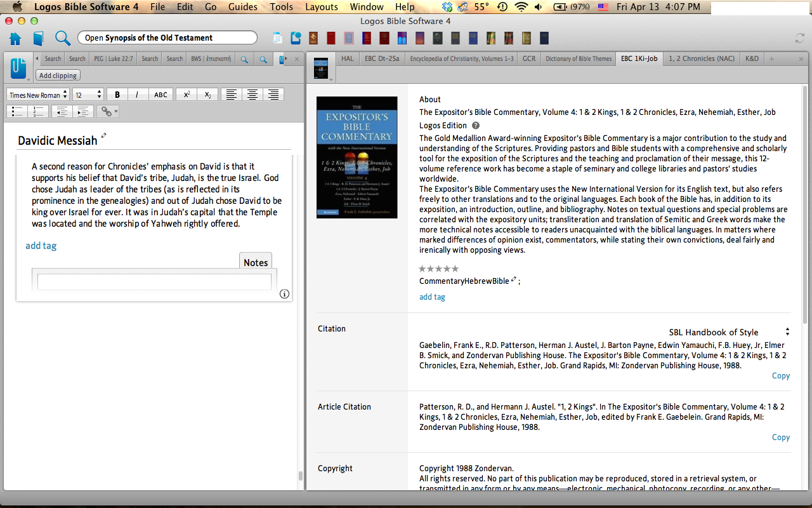Click the command box Open Synopsis field
This screenshot has height=508, width=812.
[x=167, y=38]
